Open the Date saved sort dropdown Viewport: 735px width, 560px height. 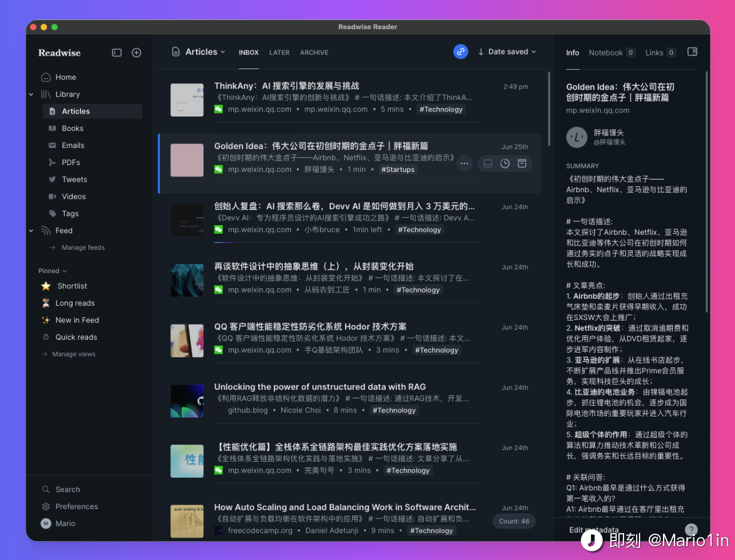click(507, 51)
